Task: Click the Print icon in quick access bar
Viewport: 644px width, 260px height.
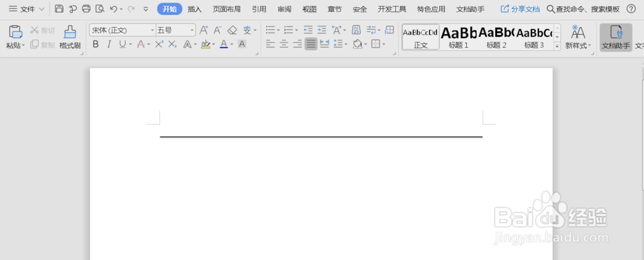Action: pos(86,8)
